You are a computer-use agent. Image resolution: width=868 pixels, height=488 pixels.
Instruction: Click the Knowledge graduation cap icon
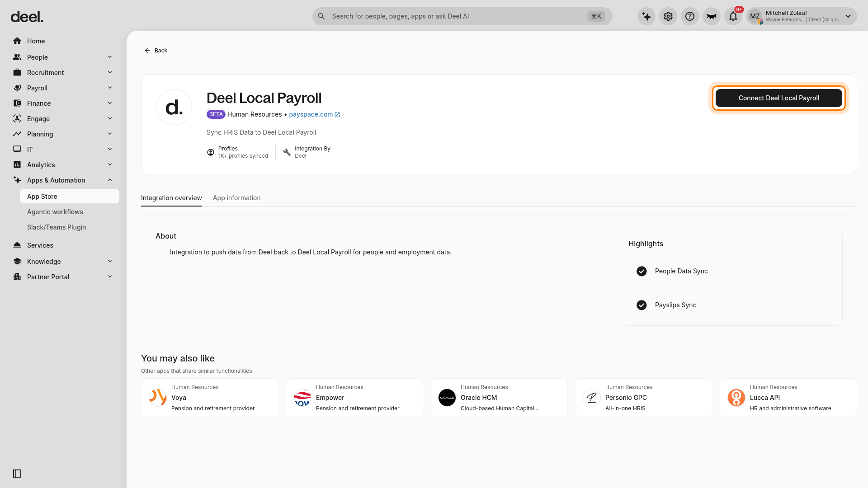point(17,262)
